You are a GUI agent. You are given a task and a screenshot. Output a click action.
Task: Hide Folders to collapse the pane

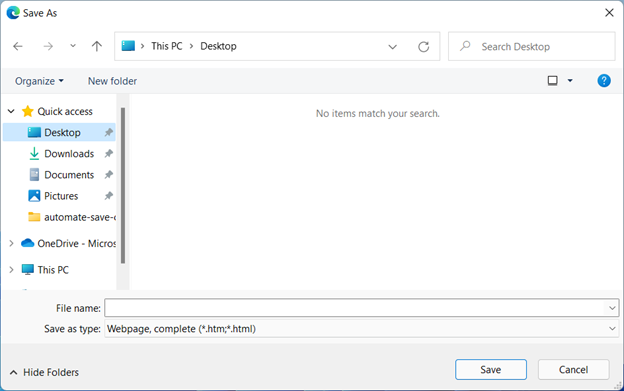44,372
